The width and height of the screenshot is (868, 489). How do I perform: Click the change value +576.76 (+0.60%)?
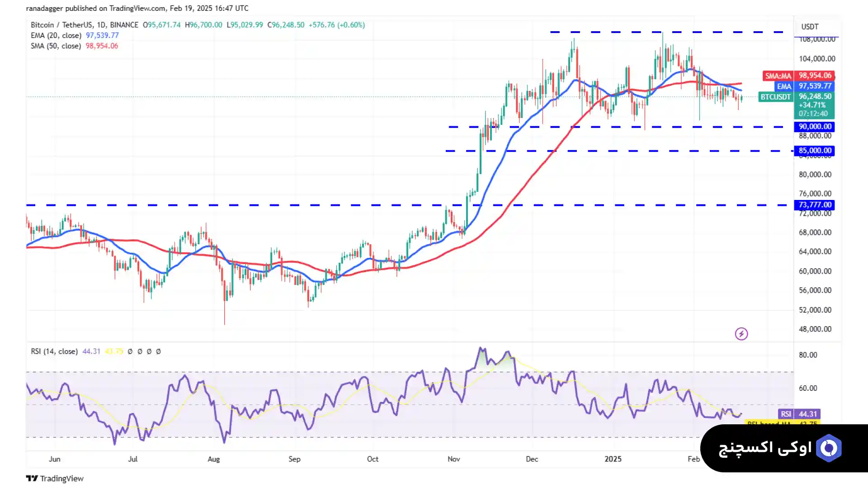coord(337,25)
